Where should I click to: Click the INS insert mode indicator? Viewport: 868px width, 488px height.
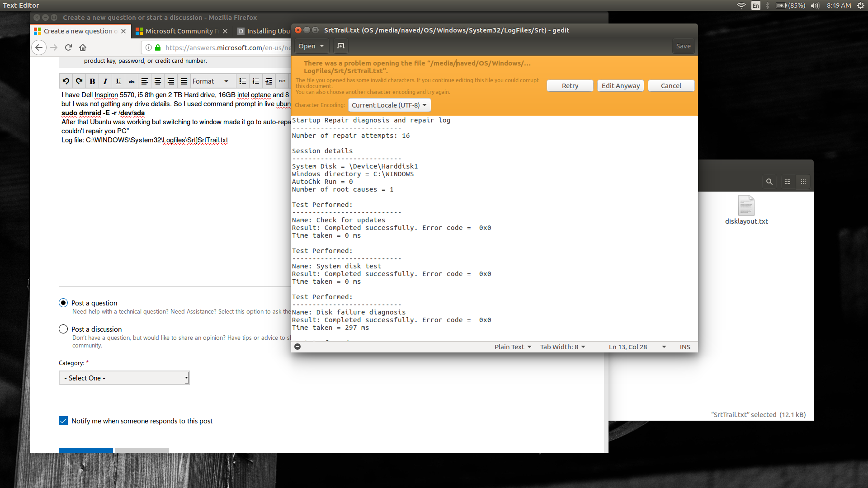tap(685, 347)
